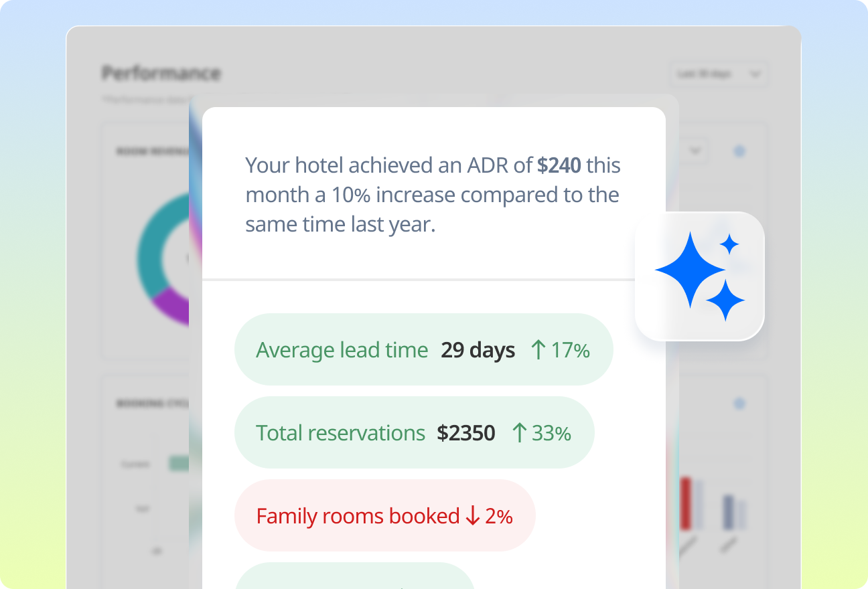This screenshot has width=868, height=589.
Task: Click the Performance page heading
Action: click(x=161, y=73)
